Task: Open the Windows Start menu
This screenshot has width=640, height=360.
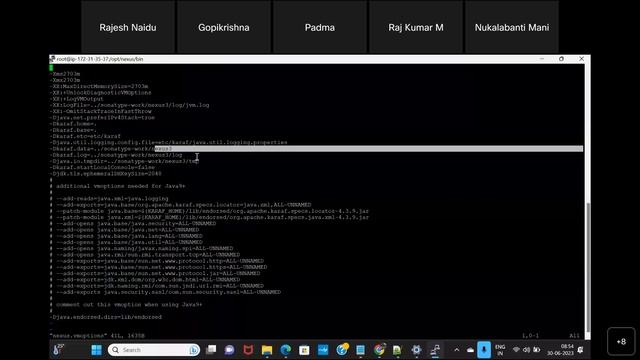Action: coord(96,350)
